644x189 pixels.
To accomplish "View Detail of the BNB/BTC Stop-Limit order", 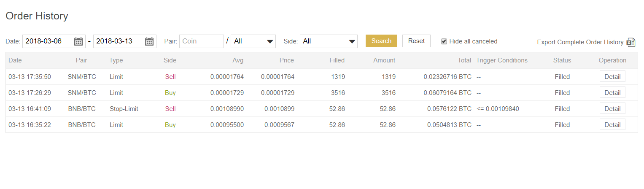I will pos(612,109).
